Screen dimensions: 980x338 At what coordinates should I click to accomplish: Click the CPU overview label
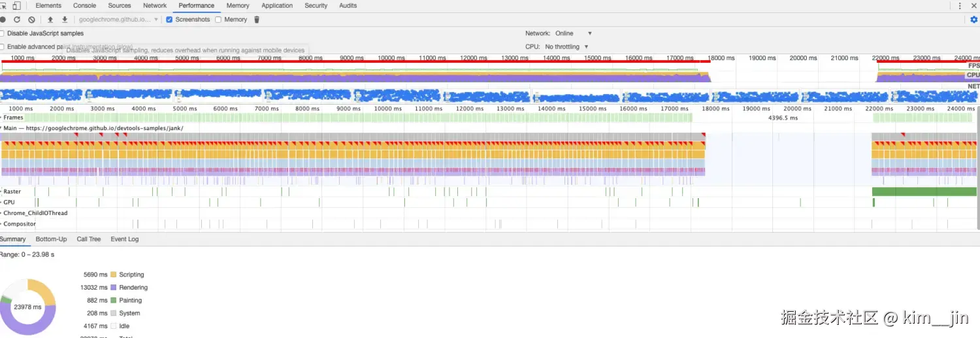(973, 75)
